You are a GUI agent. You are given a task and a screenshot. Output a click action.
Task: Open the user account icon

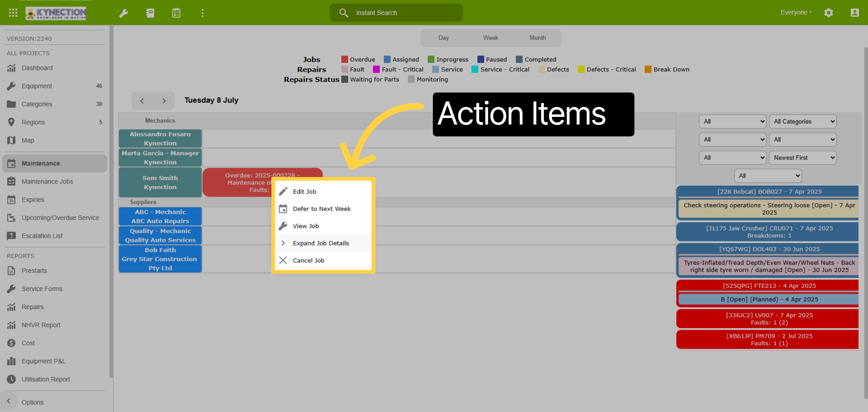pos(855,13)
